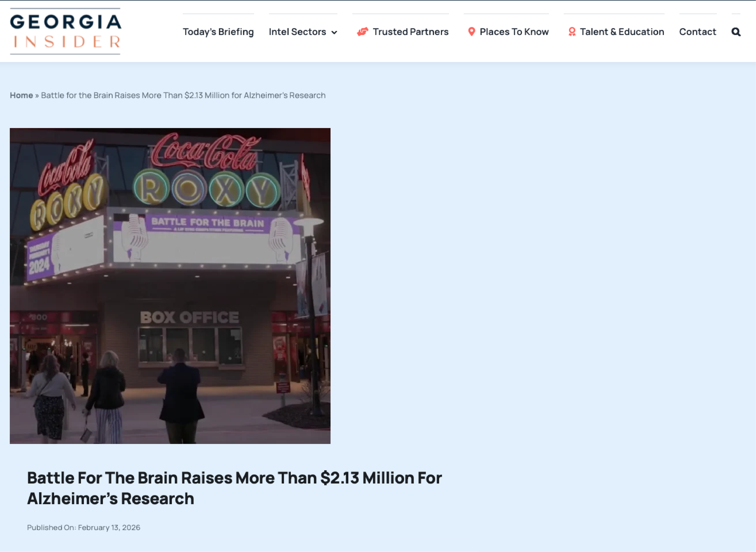
Task: Click the BOX OFFICE sign in photo
Action: tap(190, 318)
